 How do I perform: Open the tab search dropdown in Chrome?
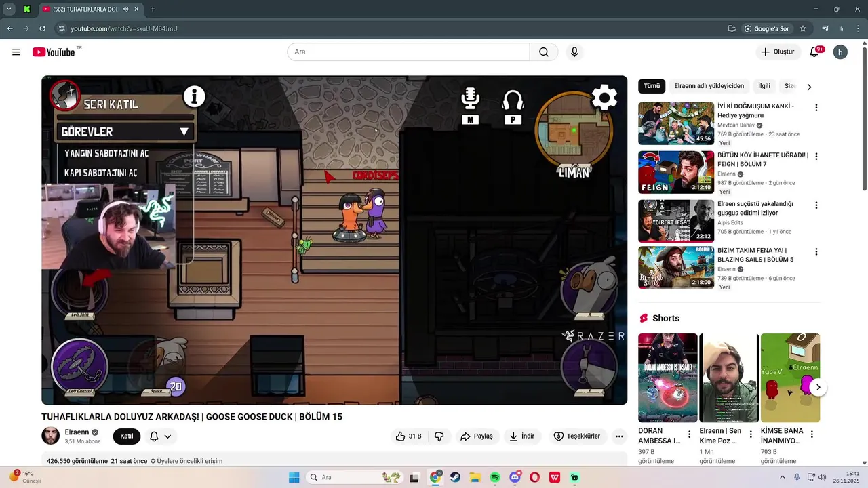[9, 9]
